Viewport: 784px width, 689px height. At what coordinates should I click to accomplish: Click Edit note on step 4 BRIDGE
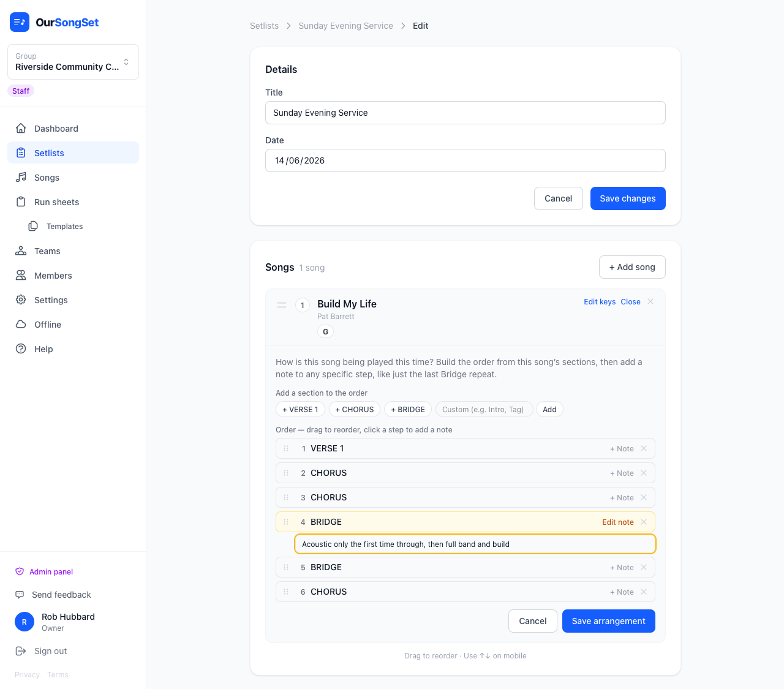[618, 522]
